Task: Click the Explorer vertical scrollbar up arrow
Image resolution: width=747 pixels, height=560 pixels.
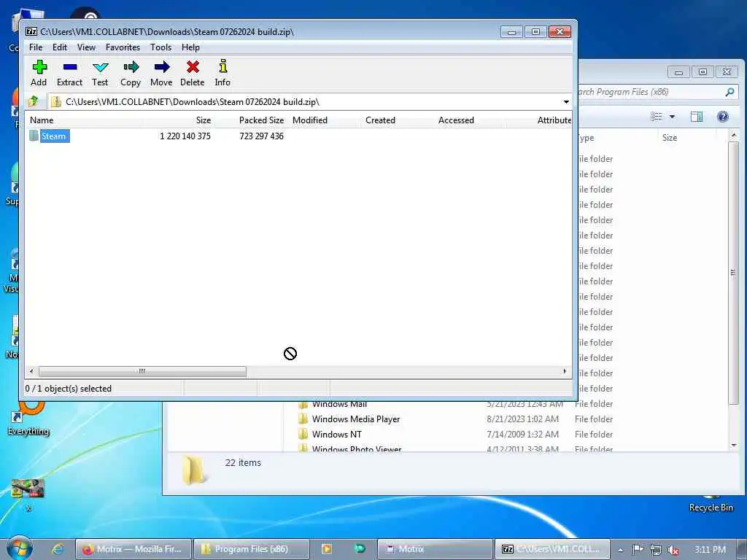Action: [734, 136]
